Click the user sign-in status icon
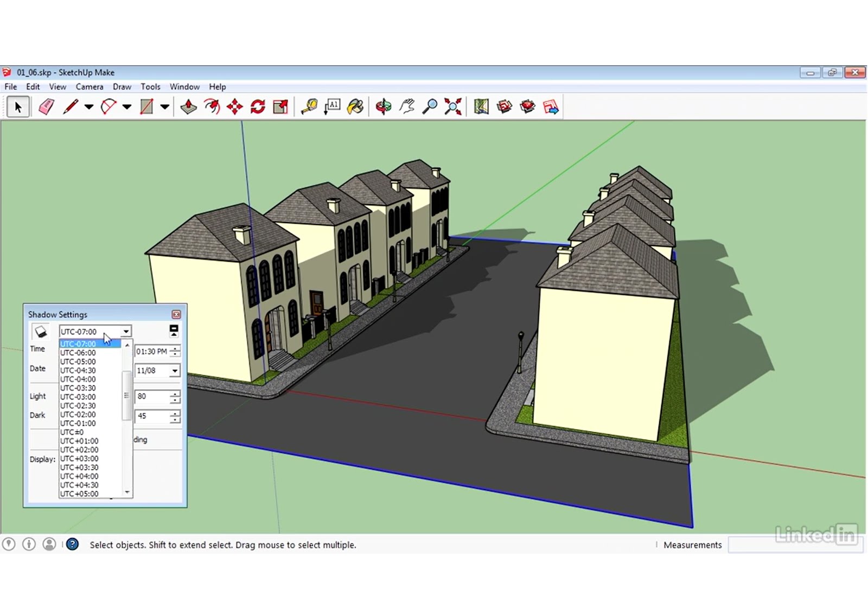868x614 pixels. coord(49,544)
